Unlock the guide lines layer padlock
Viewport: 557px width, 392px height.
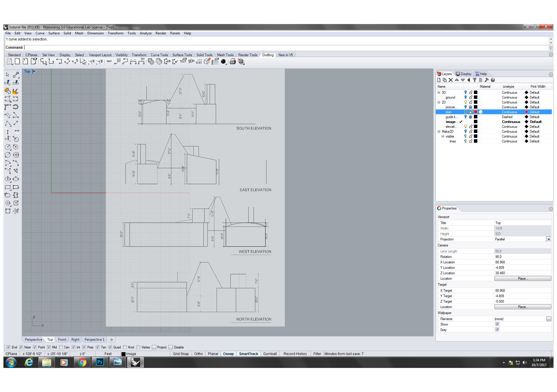point(470,117)
